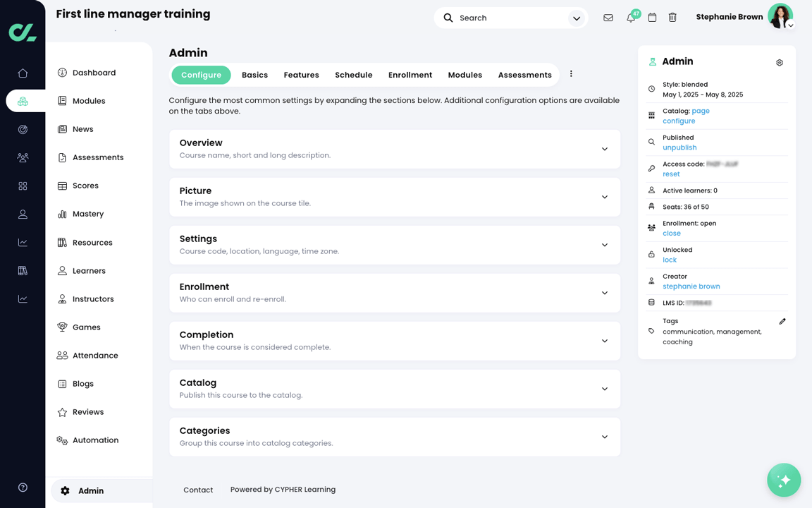This screenshot has width=812, height=508.
Task: Open the four-squares apps icon in rail
Action: click(x=23, y=186)
